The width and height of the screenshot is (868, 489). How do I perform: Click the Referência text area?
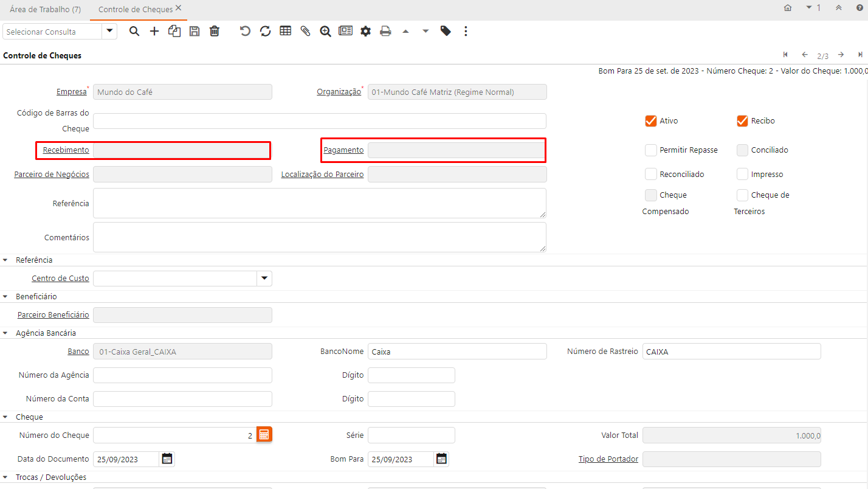(x=319, y=203)
